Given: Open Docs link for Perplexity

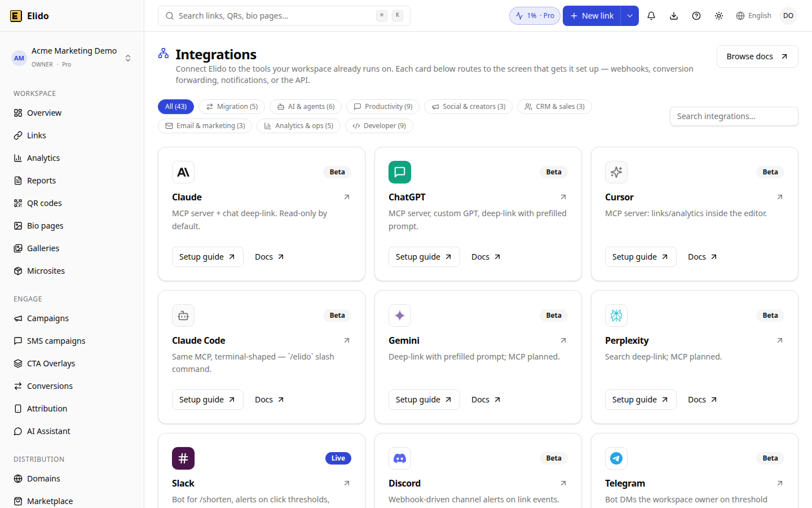Looking at the screenshot, I should pos(703,400).
